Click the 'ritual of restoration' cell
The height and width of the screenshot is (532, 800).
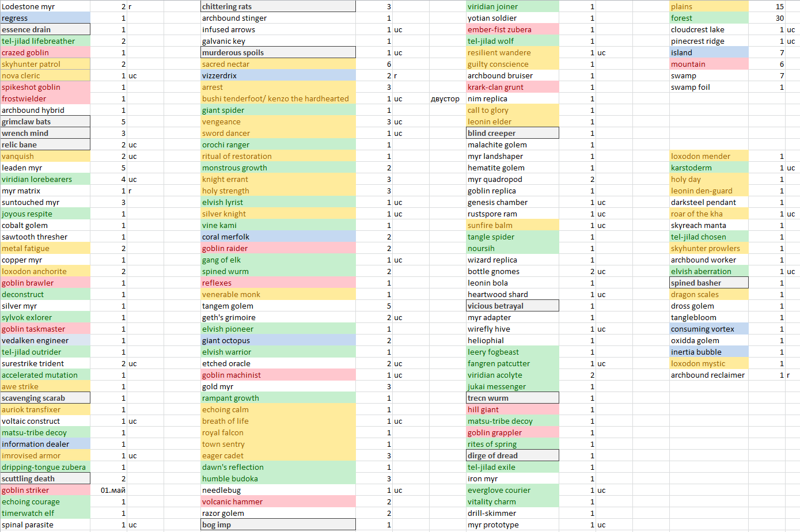[x=278, y=156]
